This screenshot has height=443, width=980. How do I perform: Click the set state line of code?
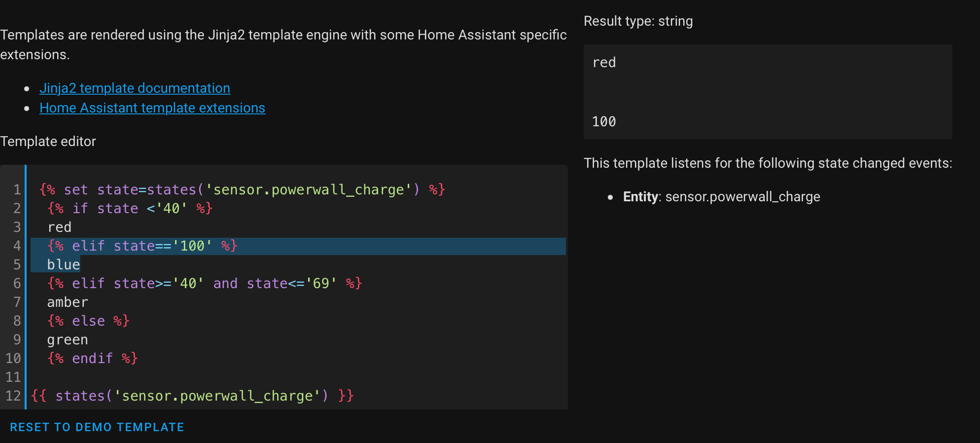click(x=242, y=190)
